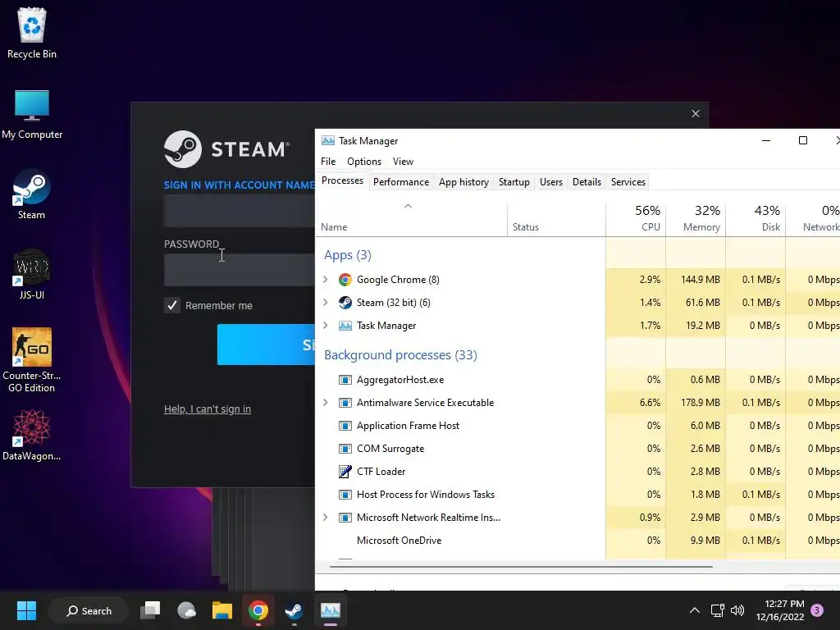840x630 pixels.
Task: Click the Google Chrome icon in process list
Action: (x=345, y=280)
